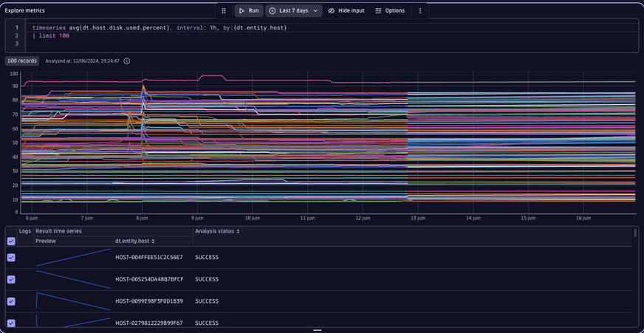Click the Logs column header
This screenshot has height=333, width=644.
coord(25,231)
